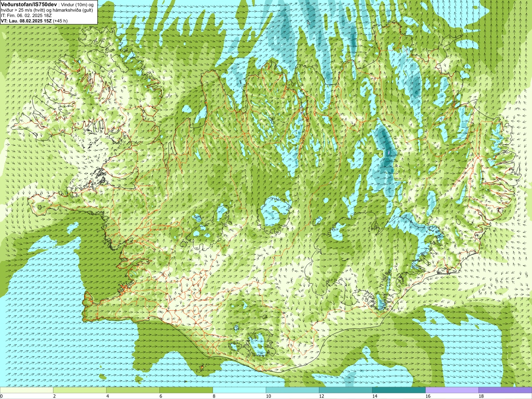The image size is (532, 399).
Task: Click the 2–4 m/s light green legend swatch
Action: tap(80, 390)
